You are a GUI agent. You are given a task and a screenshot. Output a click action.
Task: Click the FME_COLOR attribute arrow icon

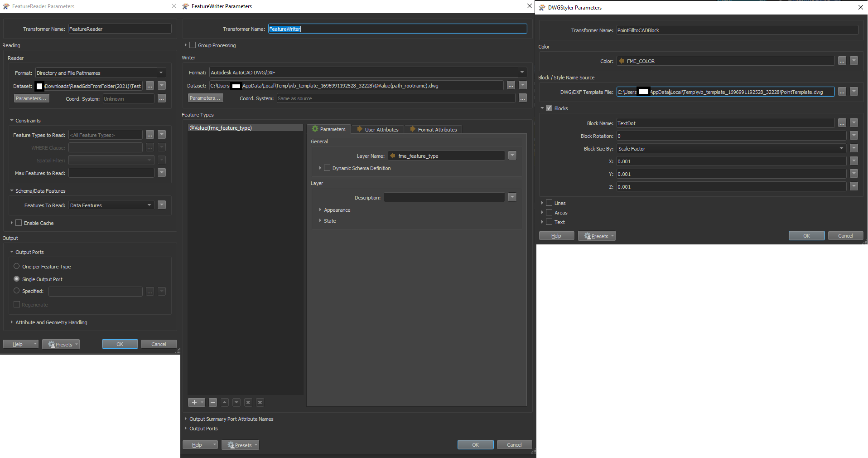[622, 61]
